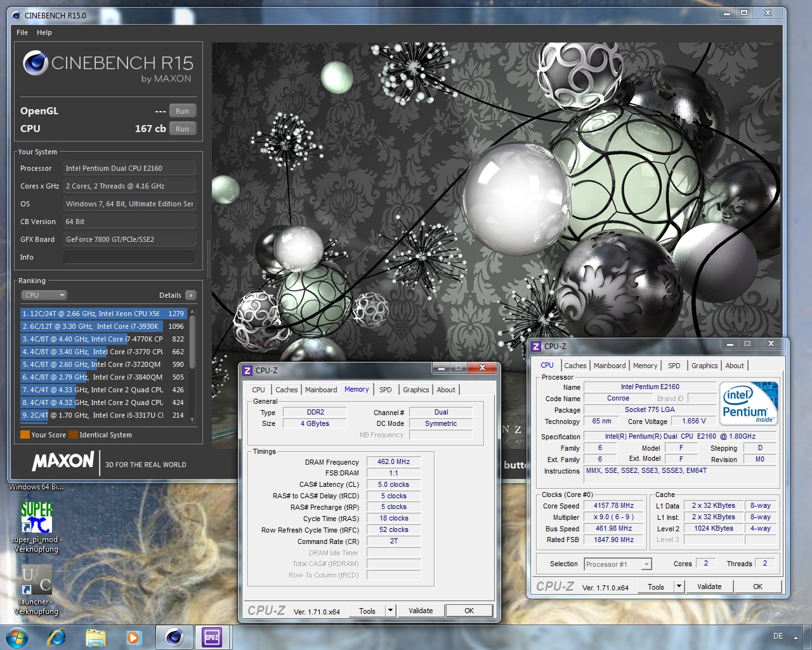
Task: Open About tab in CPU-Z CPU window
Action: (735, 366)
